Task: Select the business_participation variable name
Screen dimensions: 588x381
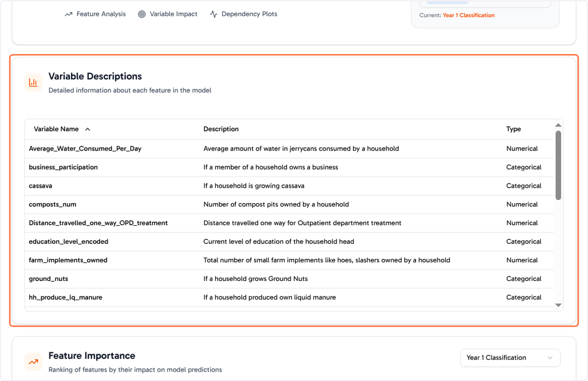Action: click(x=63, y=167)
